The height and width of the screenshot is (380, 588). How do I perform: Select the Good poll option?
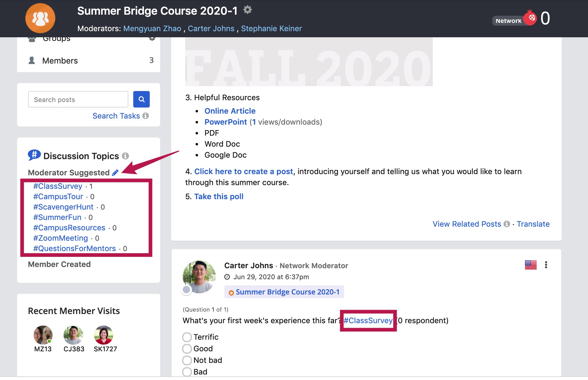point(187,349)
